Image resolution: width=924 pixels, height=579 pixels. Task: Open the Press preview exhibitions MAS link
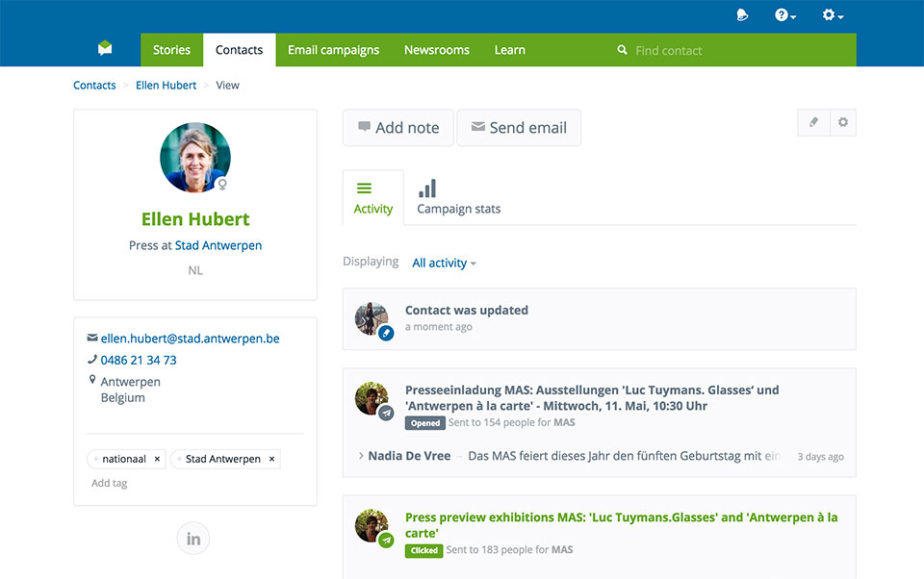tap(621, 525)
